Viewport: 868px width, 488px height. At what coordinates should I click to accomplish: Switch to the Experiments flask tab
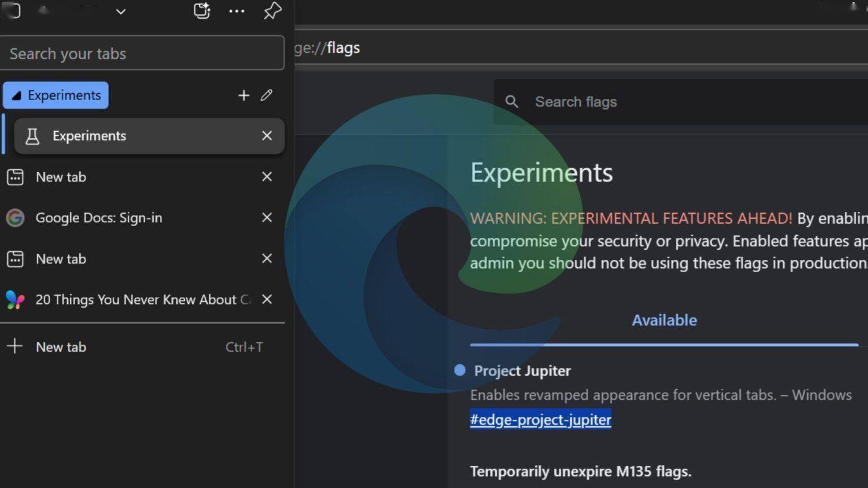tap(149, 136)
